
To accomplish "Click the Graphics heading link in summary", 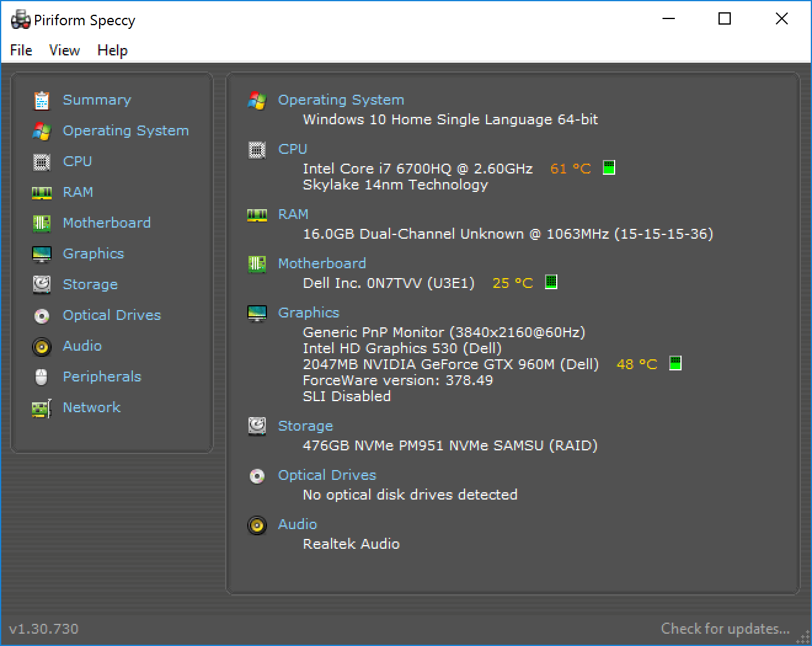I will point(308,313).
